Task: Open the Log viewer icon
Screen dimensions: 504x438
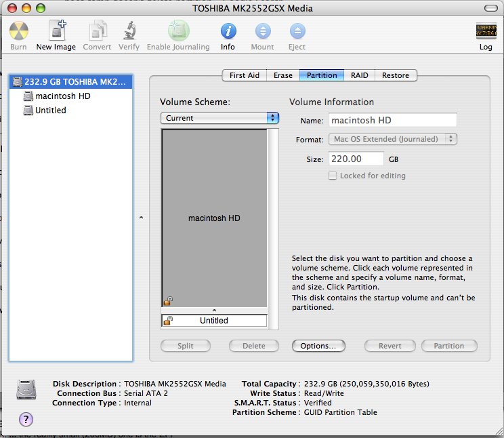Action: coord(486,31)
